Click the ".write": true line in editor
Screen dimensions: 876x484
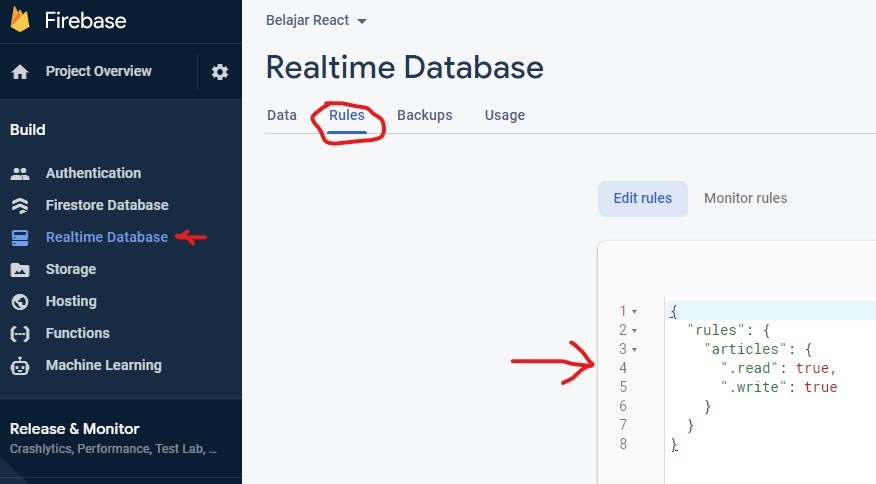tap(778, 387)
